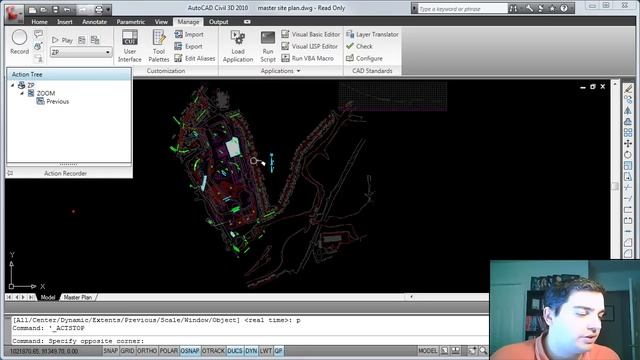Image resolution: width=640 pixels, height=360 pixels.
Task: Switch to the Model layout tab
Action: pyautogui.click(x=48, y=297)
